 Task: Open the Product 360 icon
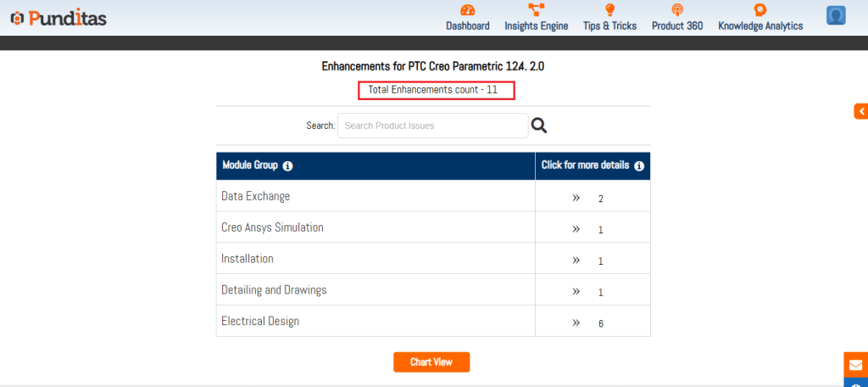(x=676, y=10)
